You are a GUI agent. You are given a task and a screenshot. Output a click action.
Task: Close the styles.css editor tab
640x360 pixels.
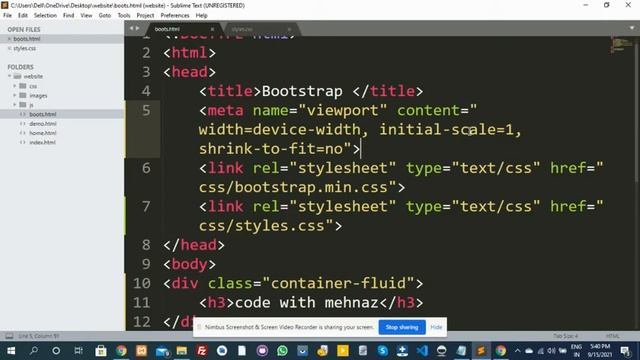pyautogui.click(x=289, y=29)
